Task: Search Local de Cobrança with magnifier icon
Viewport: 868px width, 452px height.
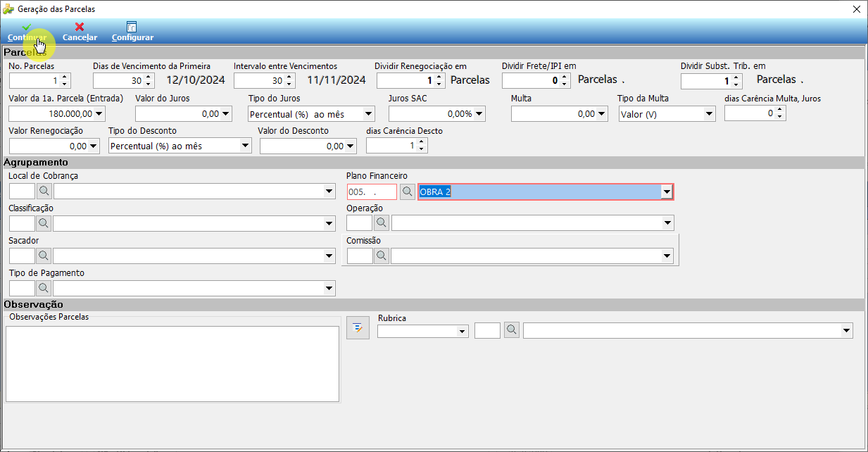Action: tap(44, 191)
